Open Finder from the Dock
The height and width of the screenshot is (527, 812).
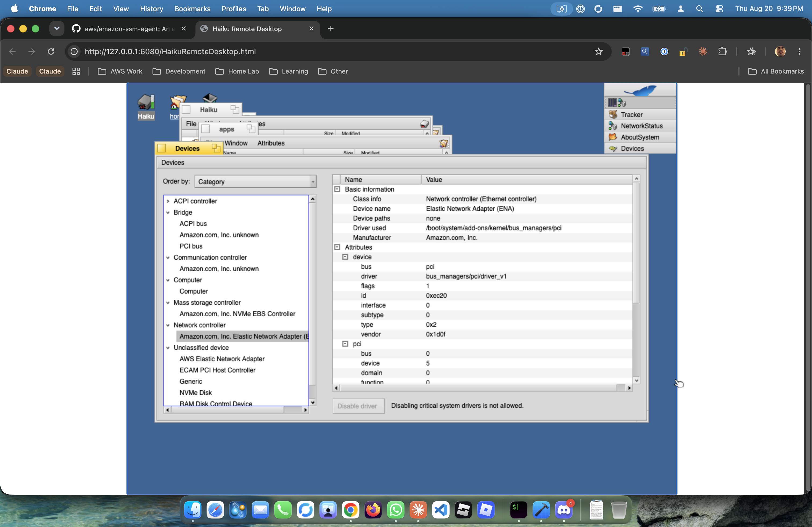[x=193, y=510]
